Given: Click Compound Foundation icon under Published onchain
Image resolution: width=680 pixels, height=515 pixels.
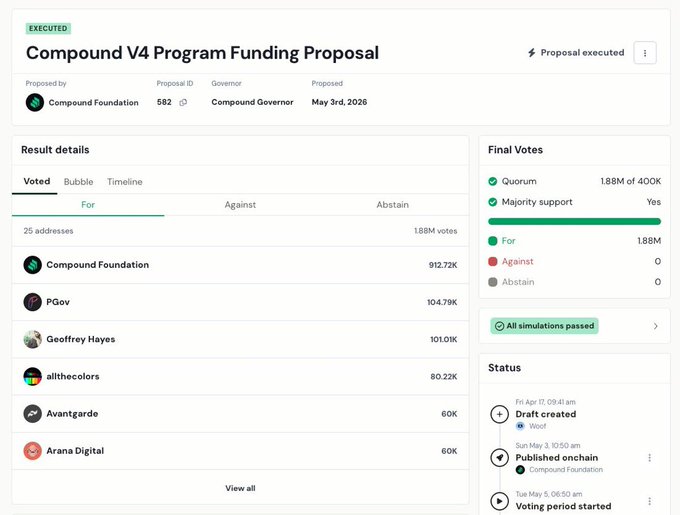Looking at the screenshot, I should pyautogui.click(x=520, y=470).
